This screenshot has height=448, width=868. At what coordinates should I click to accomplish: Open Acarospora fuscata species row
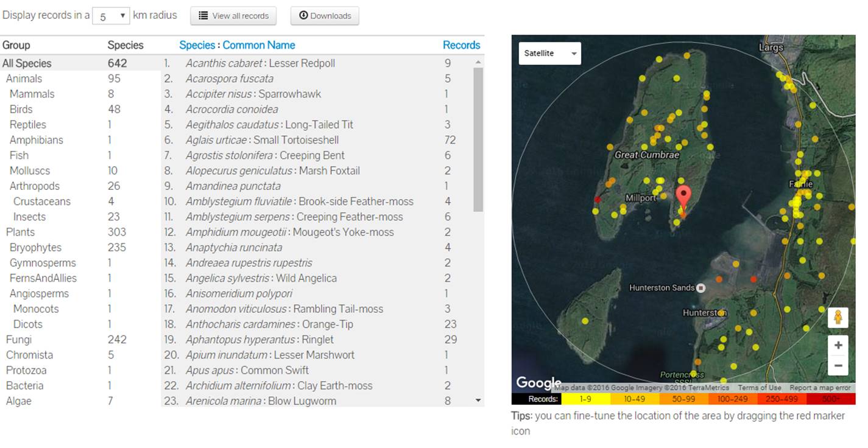click(317, 79)
